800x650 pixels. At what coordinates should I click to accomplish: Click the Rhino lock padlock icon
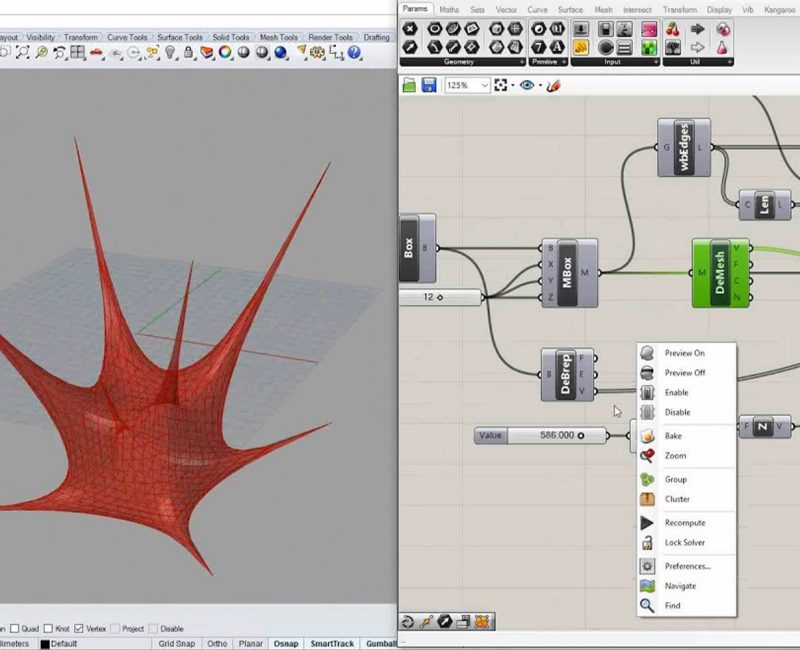point(188,52)
